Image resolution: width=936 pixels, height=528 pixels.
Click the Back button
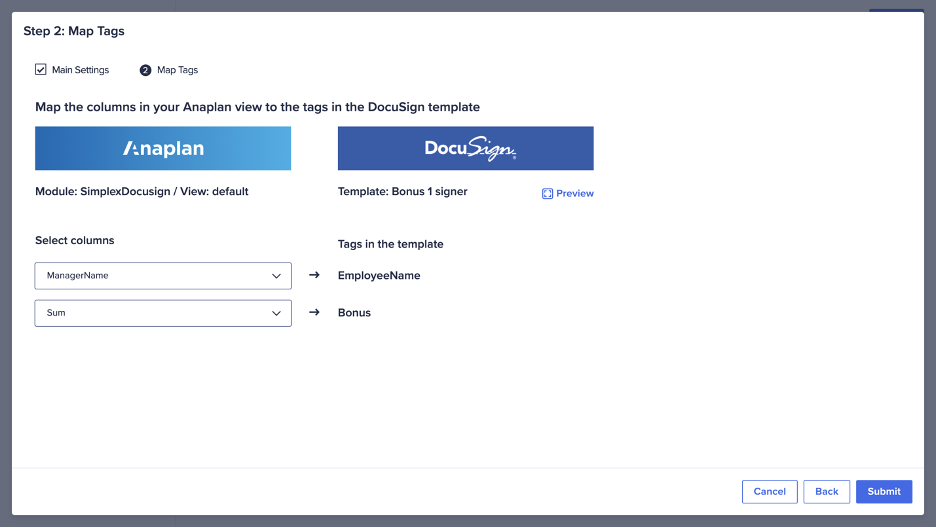[x=826, y=492]
